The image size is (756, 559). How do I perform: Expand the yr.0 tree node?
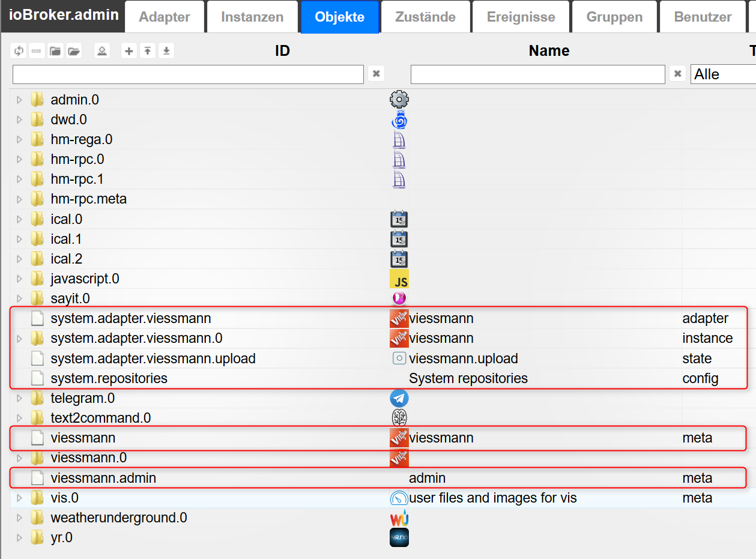(19, 537)
